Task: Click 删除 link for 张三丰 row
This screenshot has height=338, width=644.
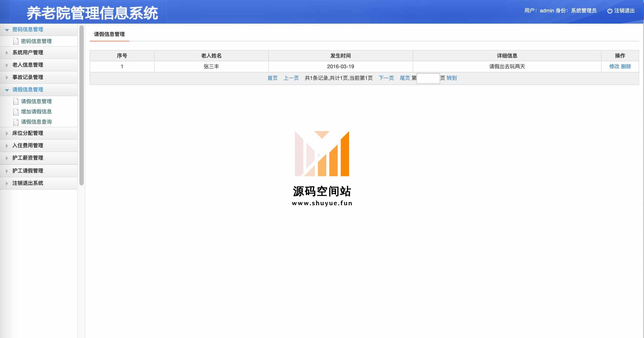Action: (x=626, y=66)
